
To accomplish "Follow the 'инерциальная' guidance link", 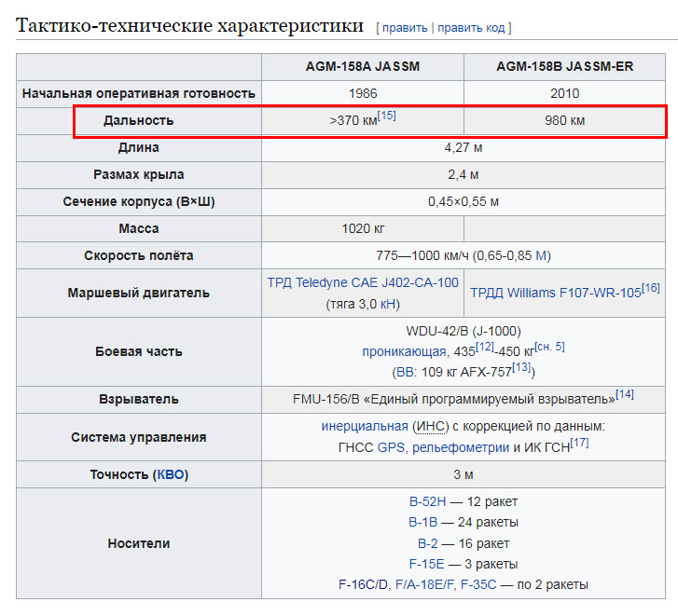I will (365, 427).
